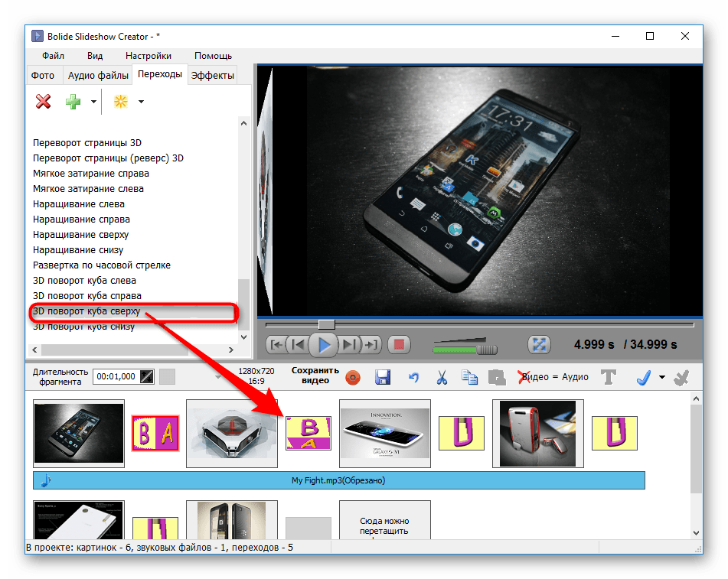Screen dimensions: 728x579
Task: Select Переворот страницы (реверс) 3D transition
Action: tap(108, 158)
